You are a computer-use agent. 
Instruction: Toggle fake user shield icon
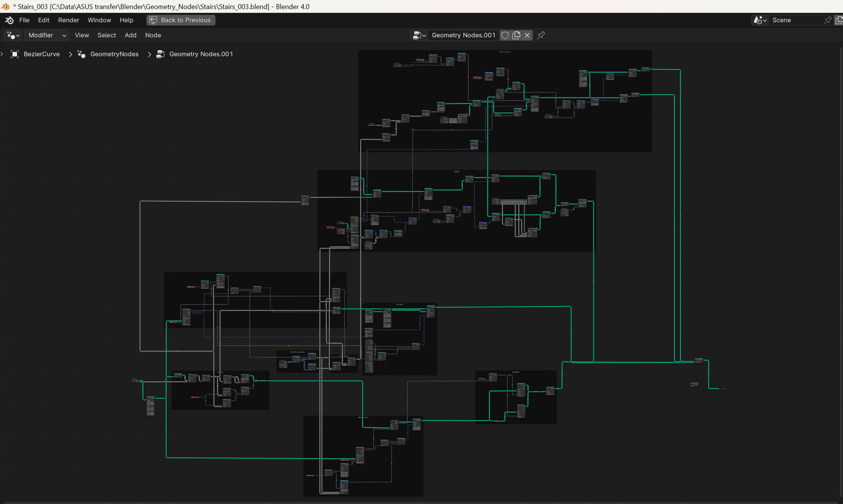(x=505, y=35)
